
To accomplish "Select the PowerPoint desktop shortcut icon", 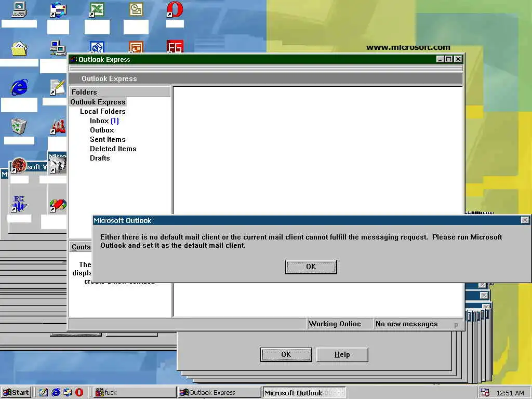I will [x=136, y=47].
